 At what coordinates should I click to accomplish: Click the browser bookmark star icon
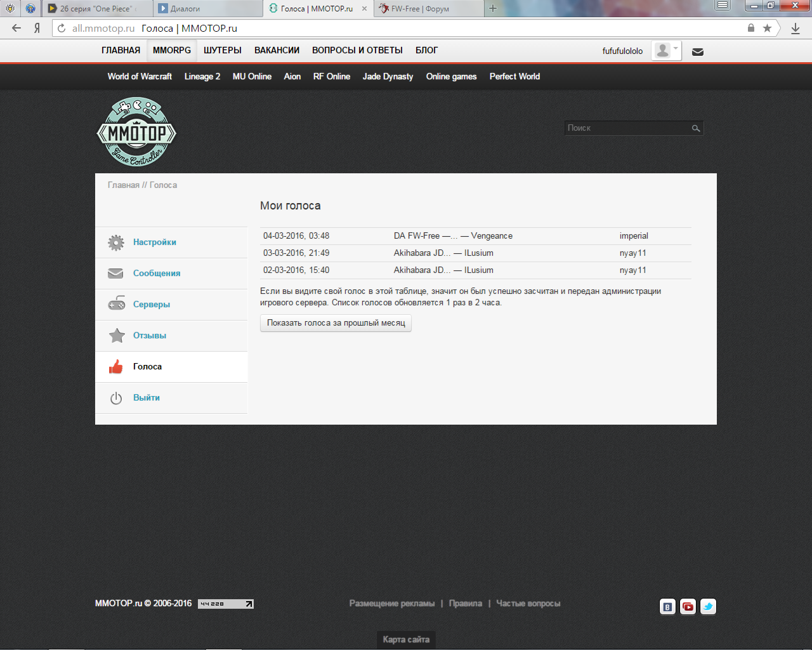click(x=767, y=28)
